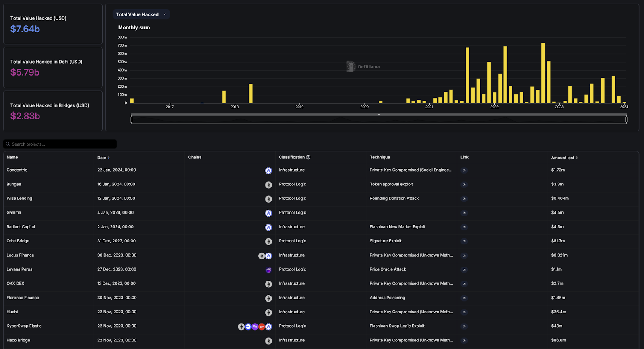Open the Concentric row link arrow icon
This screenshot has height=349, width=644.
[x=464, y=170]
